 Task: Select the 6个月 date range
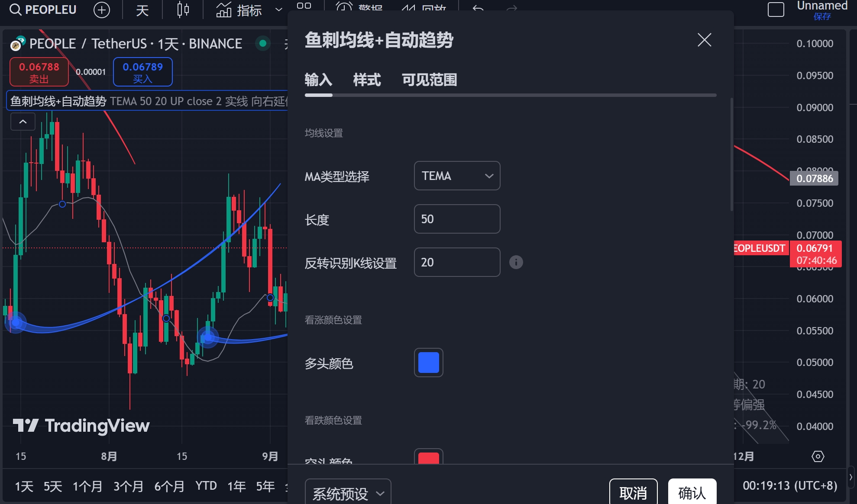click(x=169, y=486)
